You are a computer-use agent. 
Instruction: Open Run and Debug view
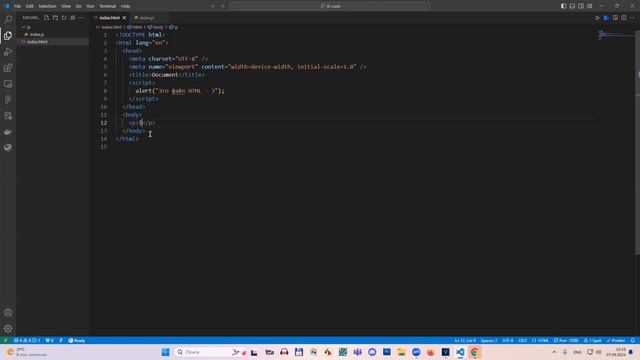8,52
